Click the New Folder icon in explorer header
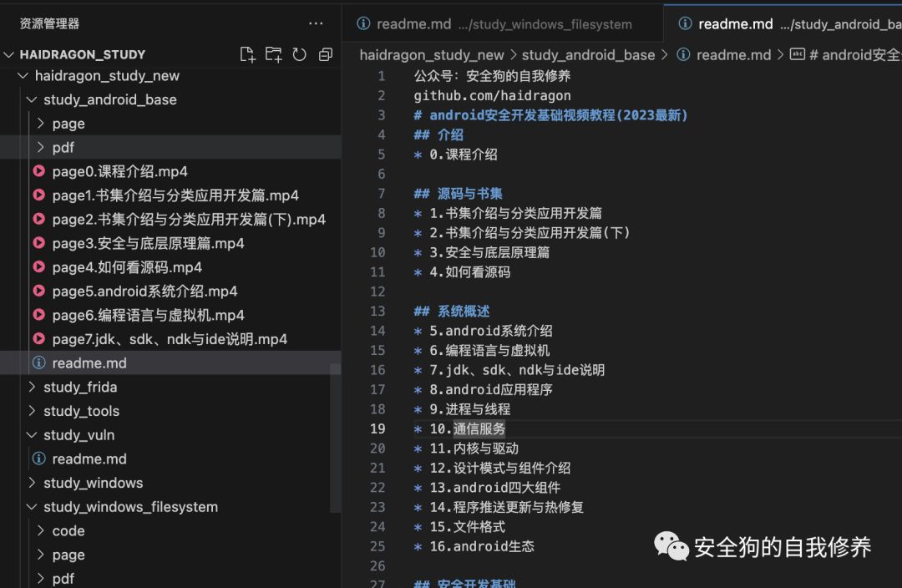 [273, 54]
